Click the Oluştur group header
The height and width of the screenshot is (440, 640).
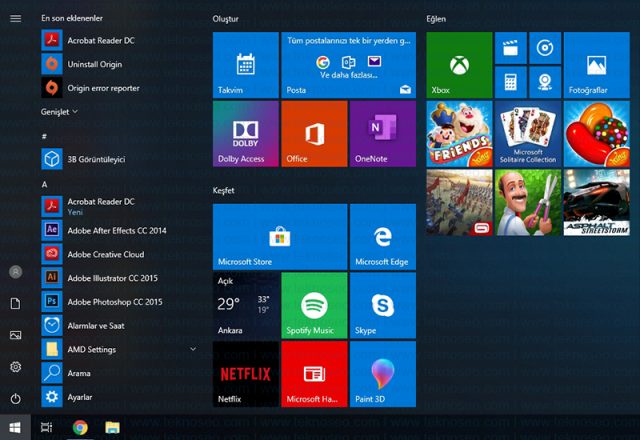point(225,19)
